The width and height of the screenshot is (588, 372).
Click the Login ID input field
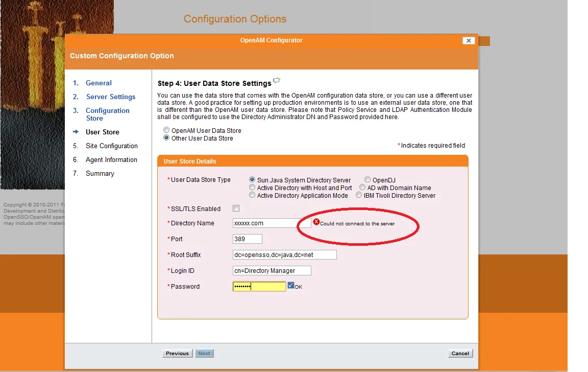[272, 271]
